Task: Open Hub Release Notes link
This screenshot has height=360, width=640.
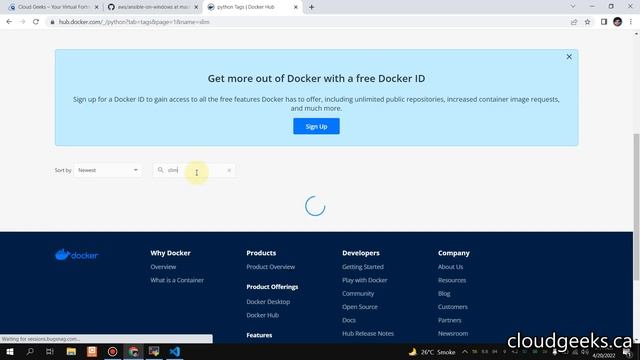Action: [368, 333]
